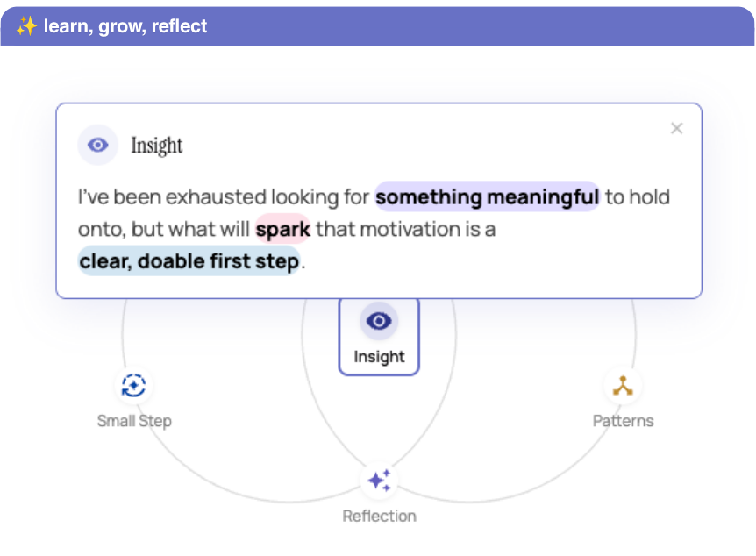Click the eye icon in card header

pos(98,145)
